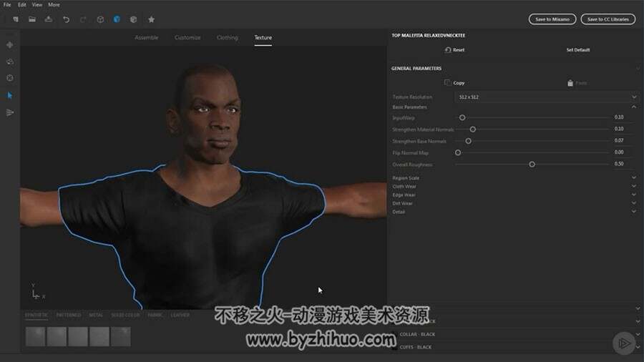Switch to the Assemble tab

click(x=147, y=37)
